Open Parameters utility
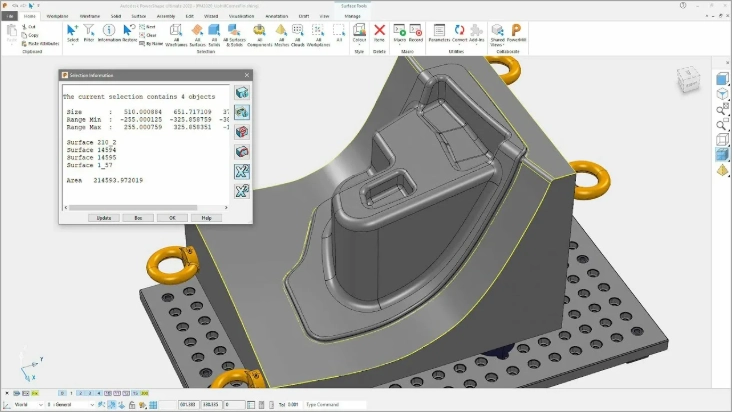The image size is (732, 412). (x=439, y=33)
